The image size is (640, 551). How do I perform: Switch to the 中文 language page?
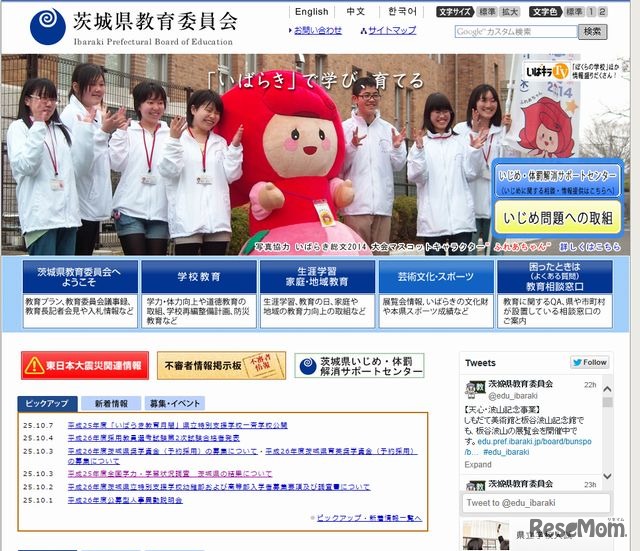(x=356, y=11)
